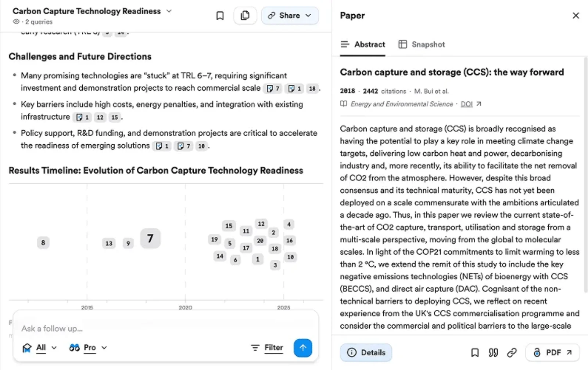The image size is (588, 370).
Task: Save paper with bottom bookmark icon
Action: 475,353
